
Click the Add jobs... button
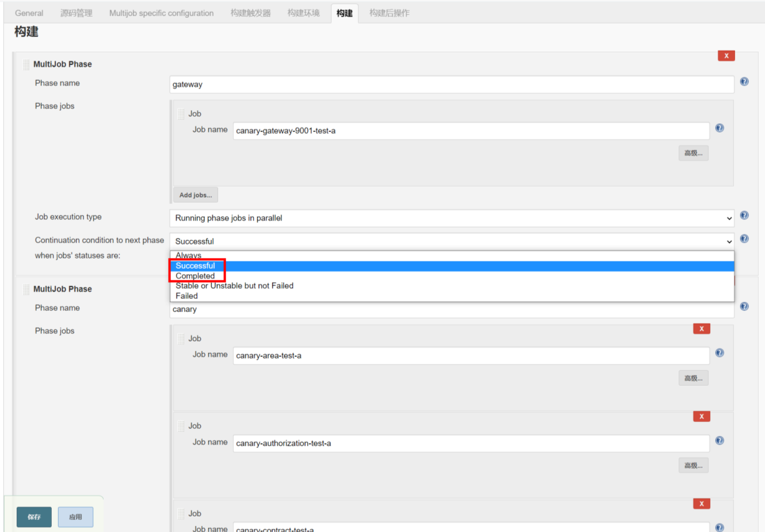[195, 194]
